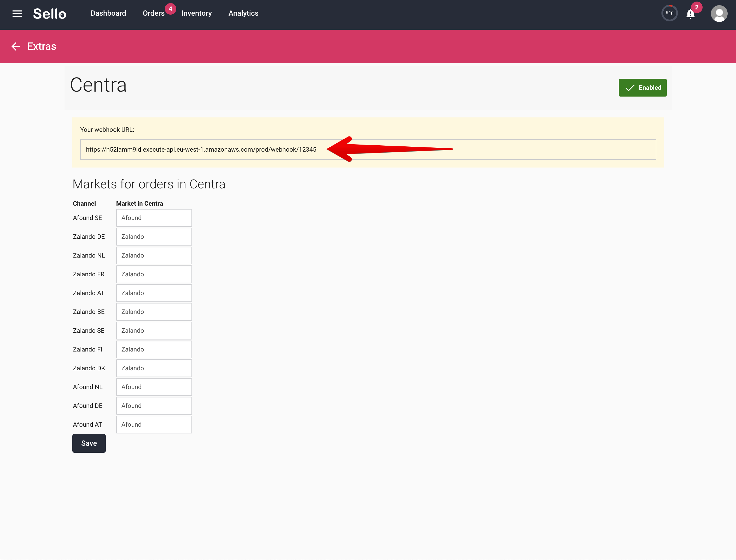Edit the Afound NL market field

coord(154,387)
